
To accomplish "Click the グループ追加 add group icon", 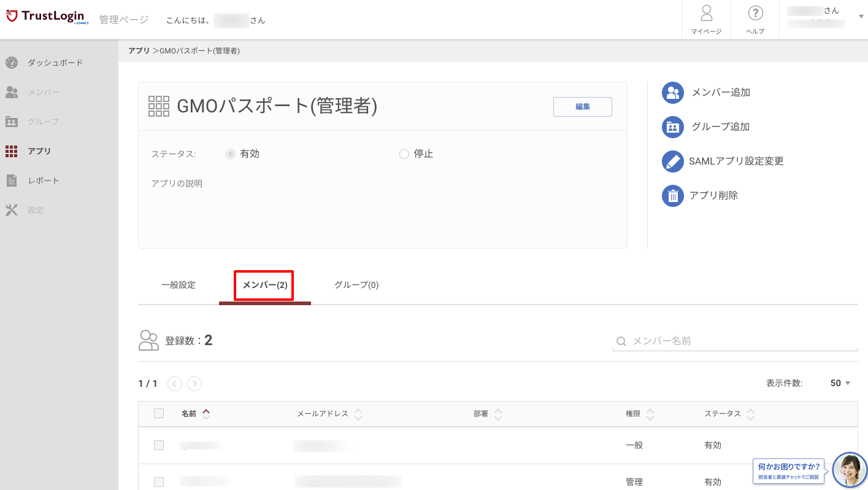I will point(673,127).
